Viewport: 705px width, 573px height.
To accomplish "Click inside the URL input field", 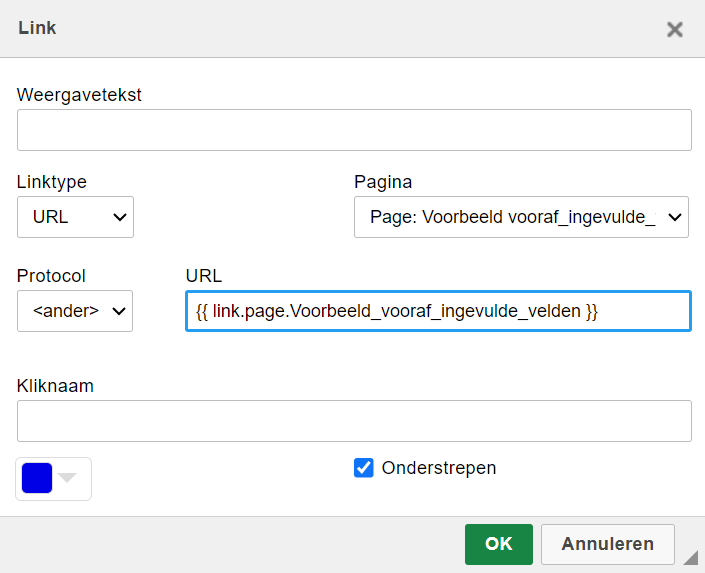I will click(x=438, y=311).
